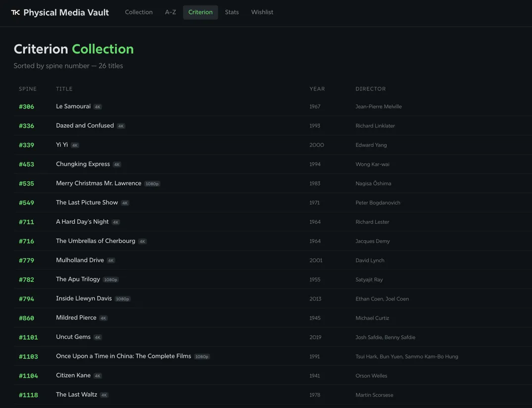Click director Richard Linklater
The height and width of the screenshot is (408, 532).
(x=375, y=126)
